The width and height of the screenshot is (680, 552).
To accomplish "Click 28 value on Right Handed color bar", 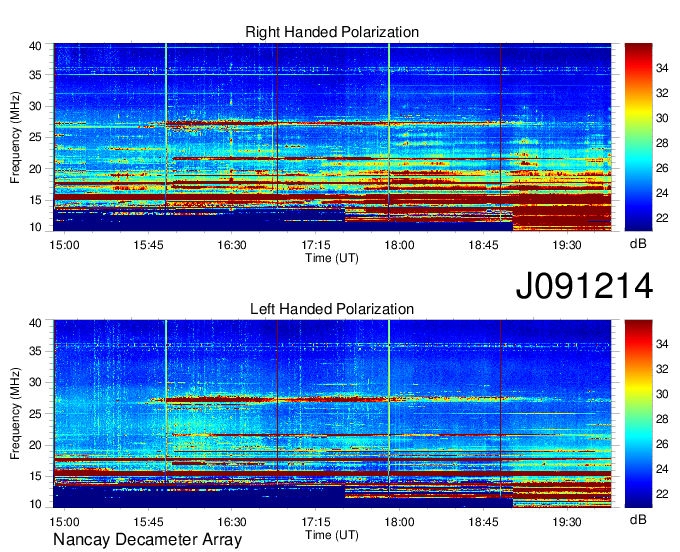I will click(662, 143).
